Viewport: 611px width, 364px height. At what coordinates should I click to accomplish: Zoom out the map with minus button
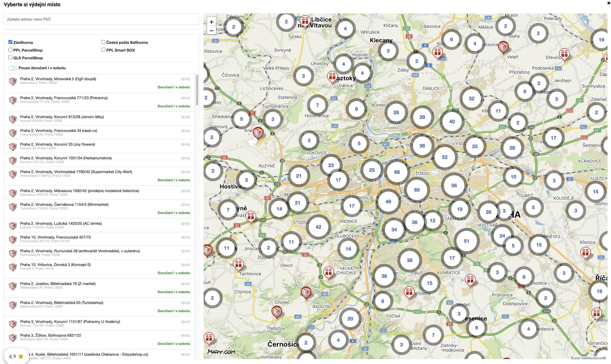pos(211,31)
